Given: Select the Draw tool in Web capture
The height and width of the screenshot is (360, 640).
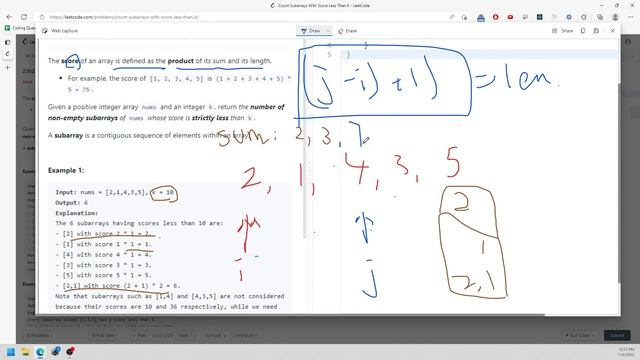Looking at the screenshot, I should pyautogui.click(x=311, y=31).
